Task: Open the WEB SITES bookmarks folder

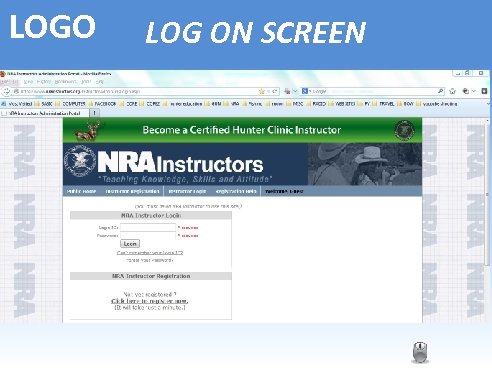Action: pos(342,104)
